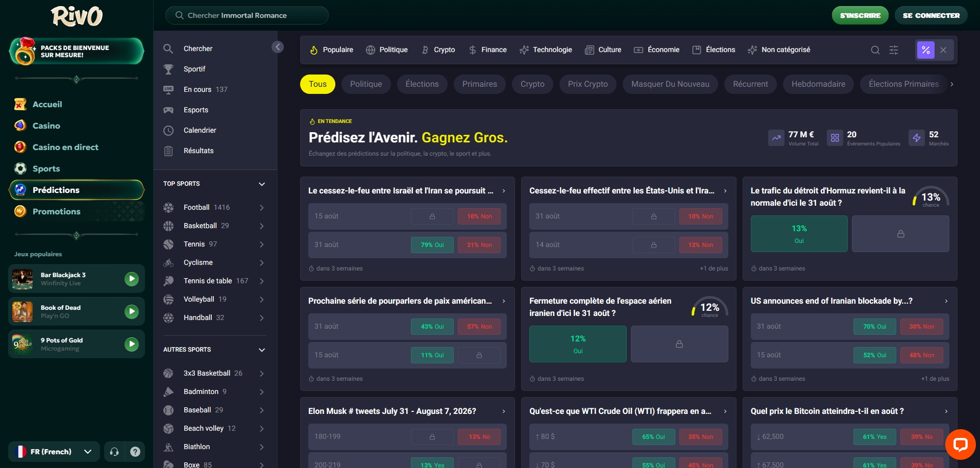
Task: Expand Football sport row
Action: point(214,207)
